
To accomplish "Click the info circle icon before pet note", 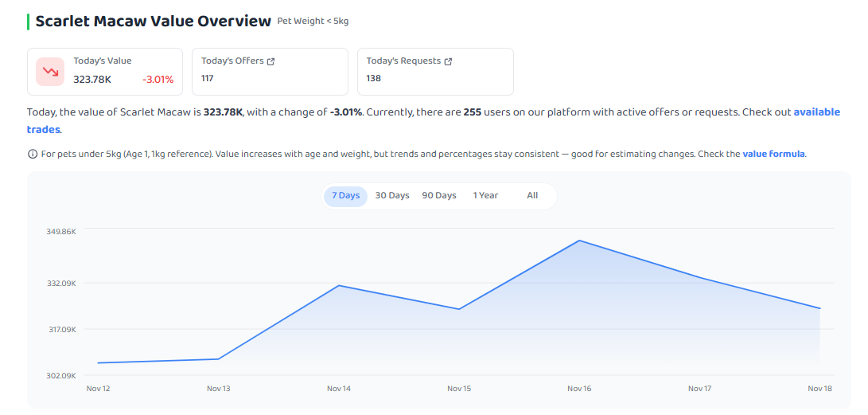I will click(33, 154).
